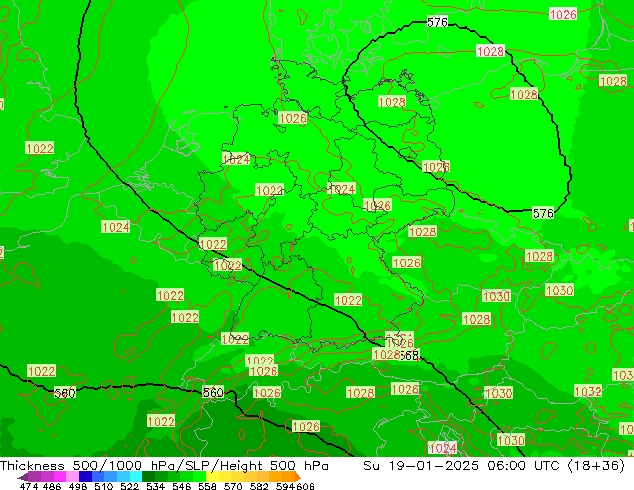Click the legend value '474'

(x=29, y=486)
